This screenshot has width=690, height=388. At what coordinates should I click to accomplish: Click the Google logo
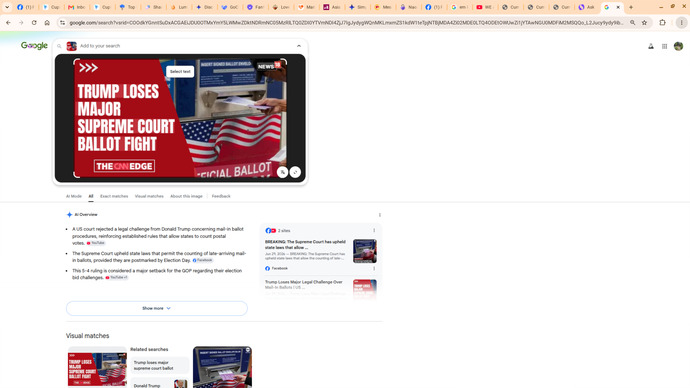(34, 46)
